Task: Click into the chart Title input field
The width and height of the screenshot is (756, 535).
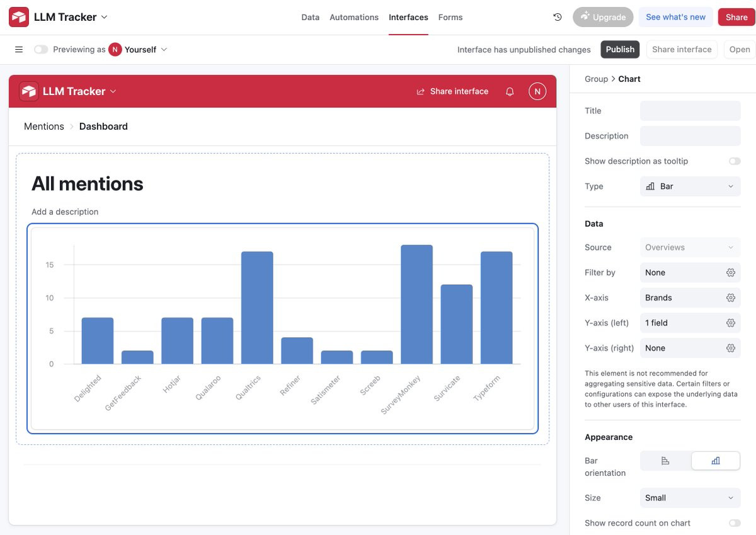Action: click(x=690, y=111)
